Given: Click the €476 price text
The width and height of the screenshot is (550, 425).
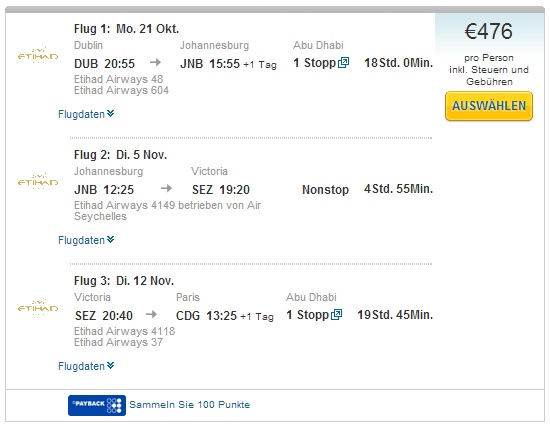Looking at the screenshot, I should tap(489, 32).
